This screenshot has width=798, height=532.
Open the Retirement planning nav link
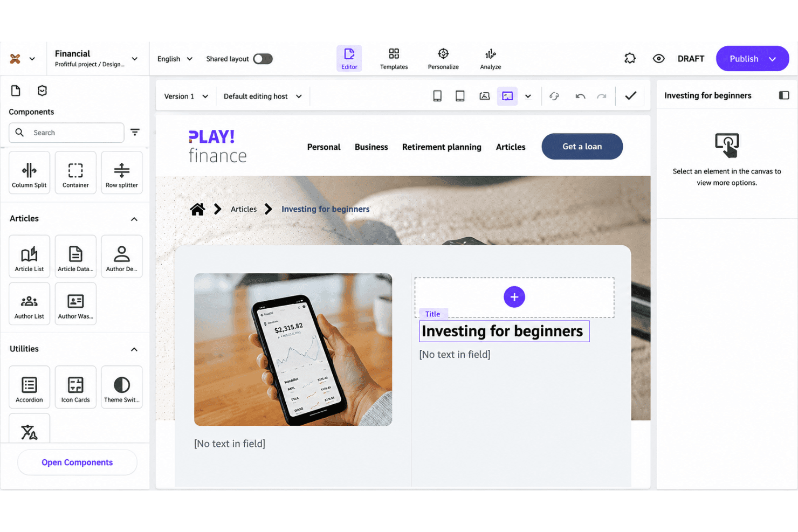442,147
